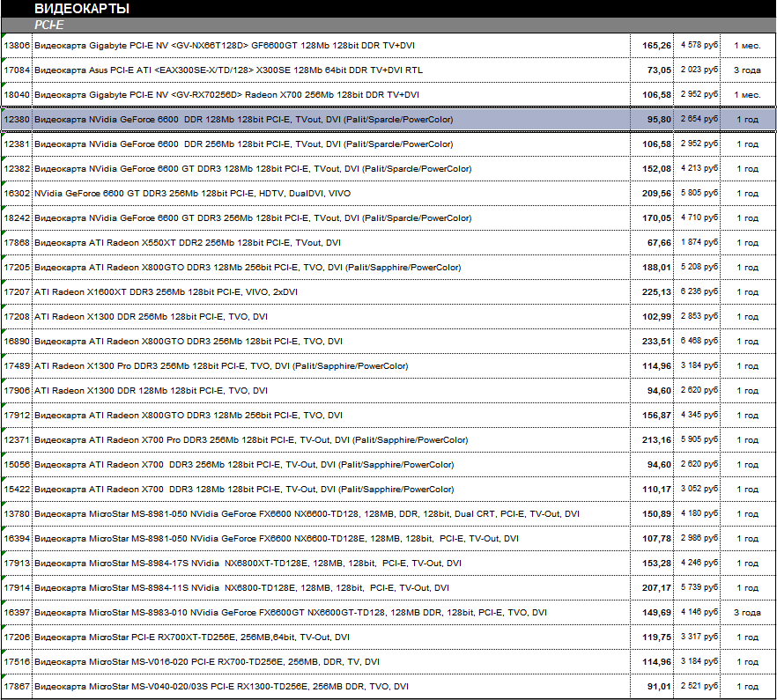Screen dimensions: 777x700
Task: Click item code 17913
Action: pyautogui.click(x=17, y=564)
